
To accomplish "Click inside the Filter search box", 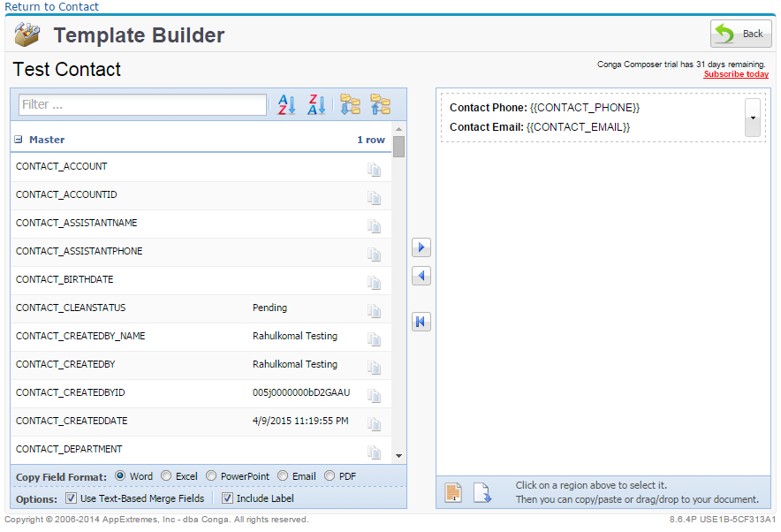I will [x=141, y=104].
